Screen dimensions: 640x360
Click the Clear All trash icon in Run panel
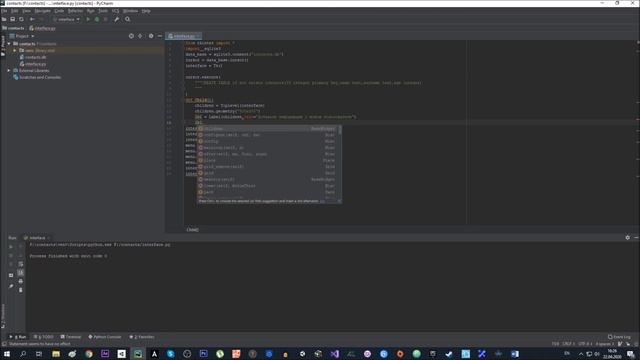click(x=21, y=290)
